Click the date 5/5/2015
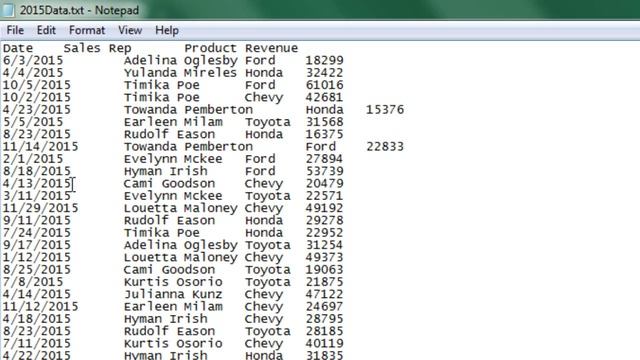The height and width of the screenshot is (360, 640). [x=33, y=122]
